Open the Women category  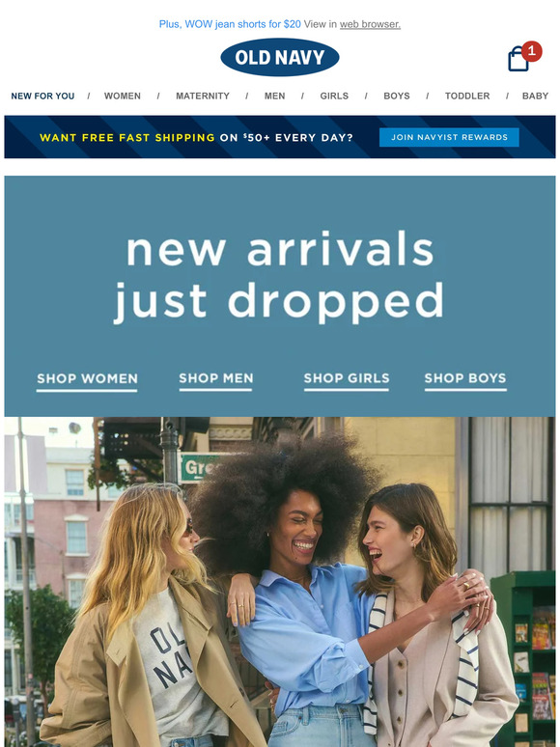point(123,96)
